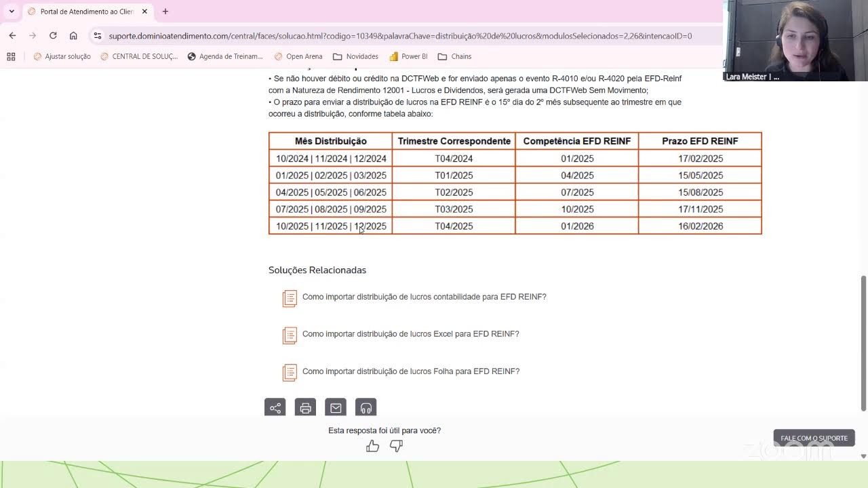Click document icon beside Folha solution
This screenshot has width=868, height=488.
tap(290, 373)
